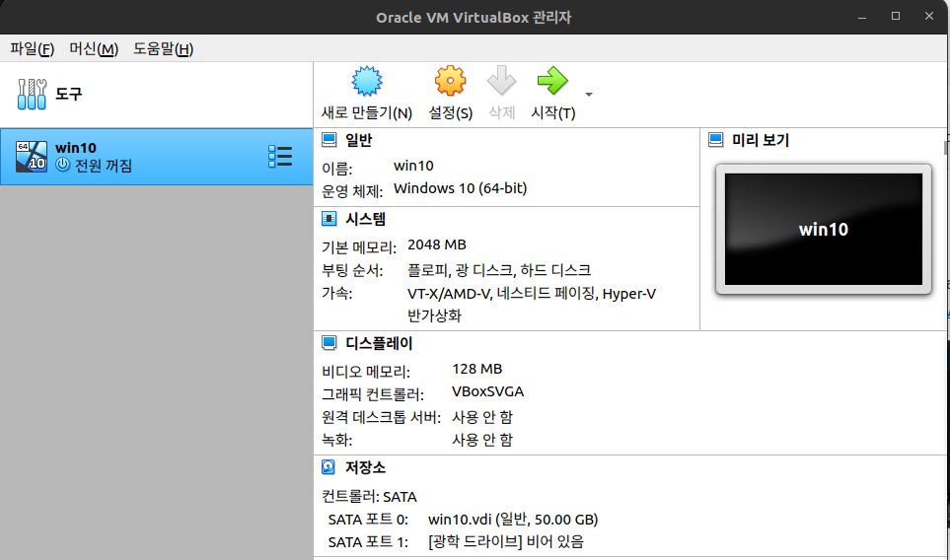
Task: Click the win10 Windows 10 OS icon
Action: click(x=32, y=156)
